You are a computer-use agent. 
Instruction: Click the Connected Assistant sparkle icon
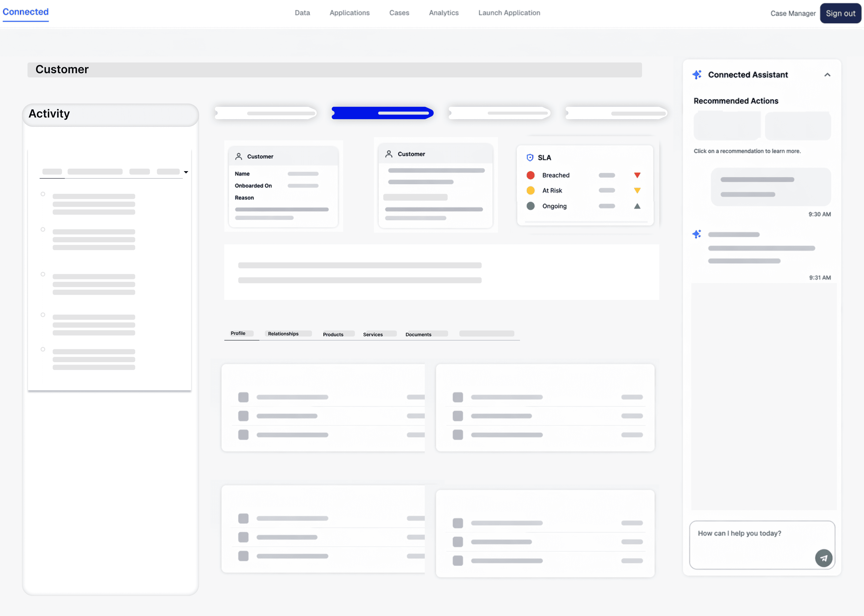[x=697, y=75]
